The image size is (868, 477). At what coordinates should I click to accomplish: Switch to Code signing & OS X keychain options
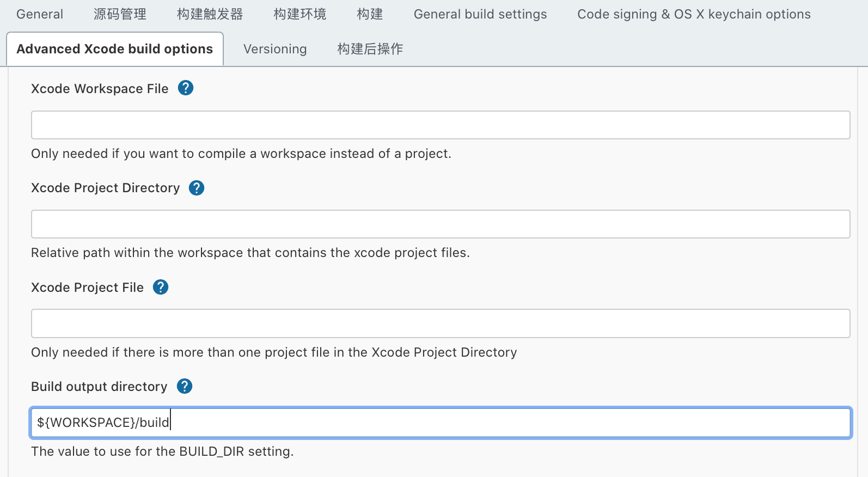pyautogui.click(x=694, y=14)
